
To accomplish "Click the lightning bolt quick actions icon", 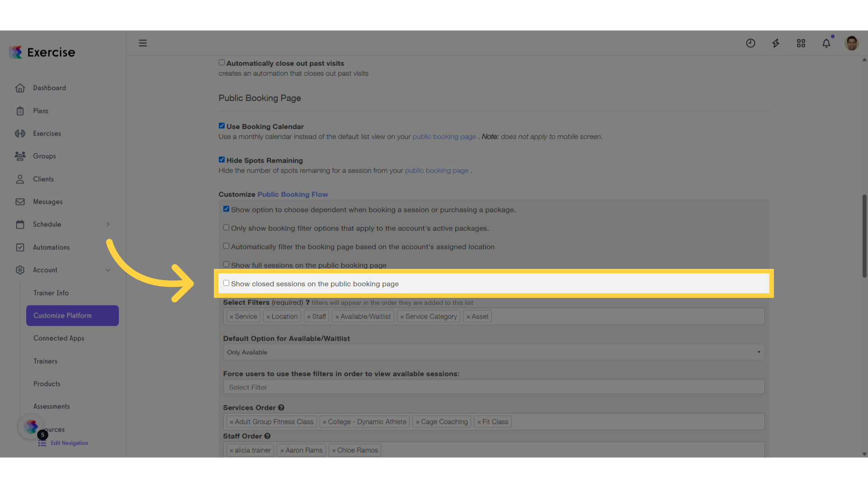I will point(776,43).
